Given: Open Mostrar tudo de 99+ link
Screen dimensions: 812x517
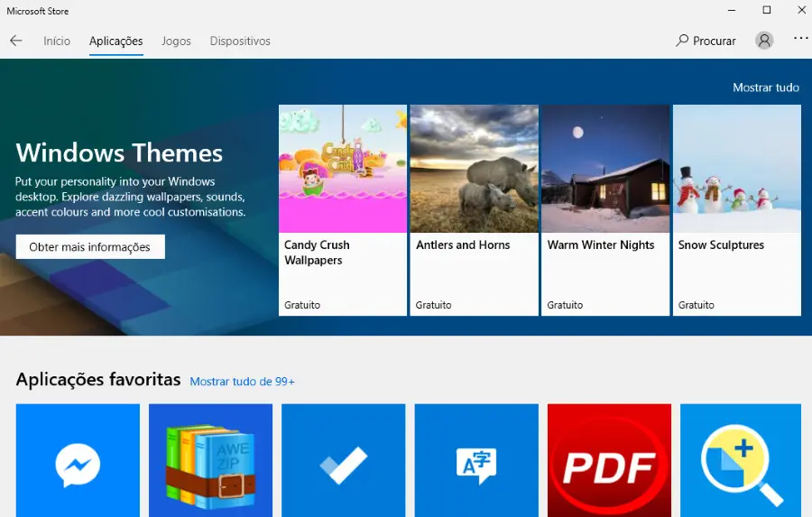Looking at the screenshot, I should point(243,382).
